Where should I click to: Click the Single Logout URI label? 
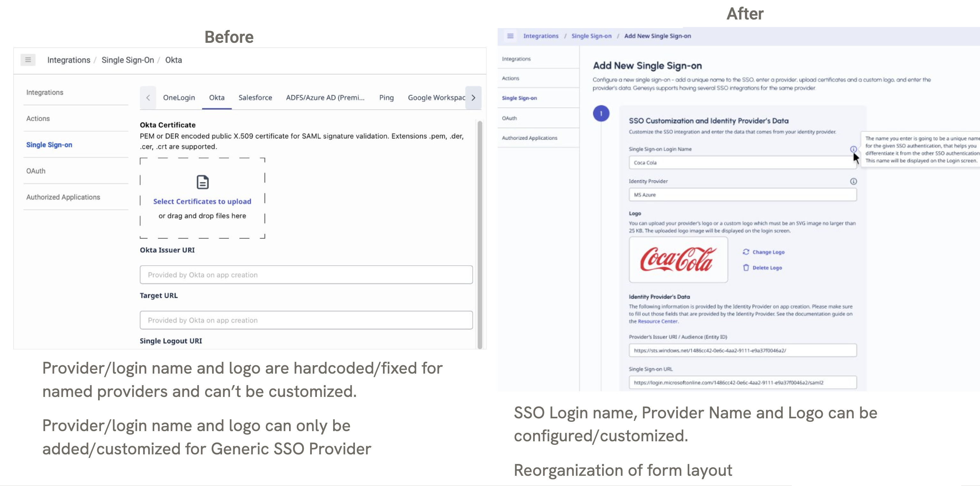(x=171, y=341)
